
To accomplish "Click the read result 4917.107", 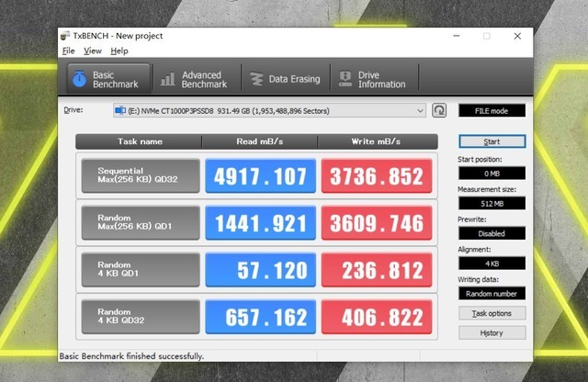I will tap(261, 175).
